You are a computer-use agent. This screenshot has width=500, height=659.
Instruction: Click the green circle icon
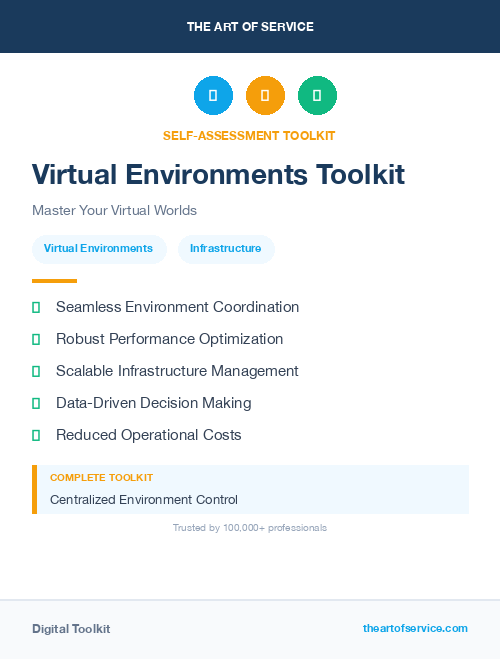point(317,95)
